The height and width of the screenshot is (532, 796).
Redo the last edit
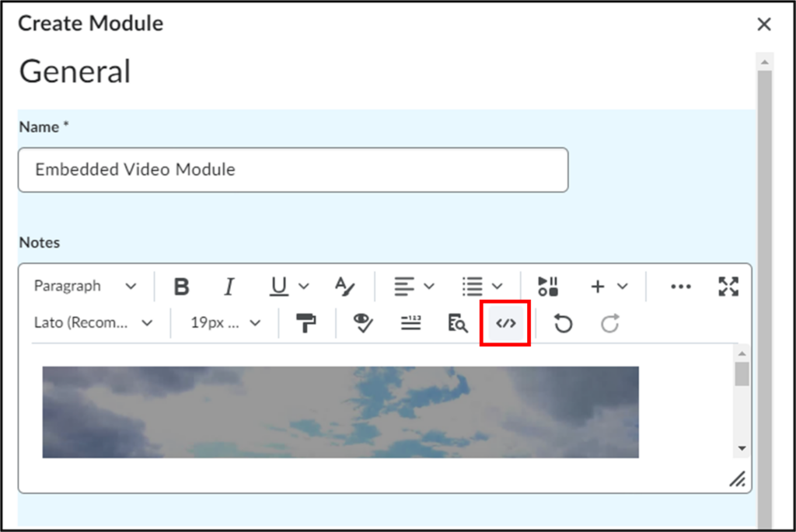tap(609, 323)
